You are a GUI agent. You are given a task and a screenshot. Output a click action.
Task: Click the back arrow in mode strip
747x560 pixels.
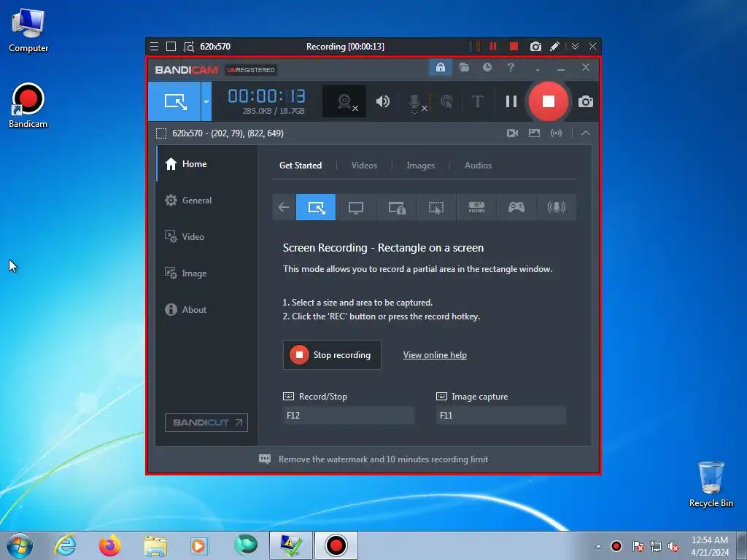(284, 207)
